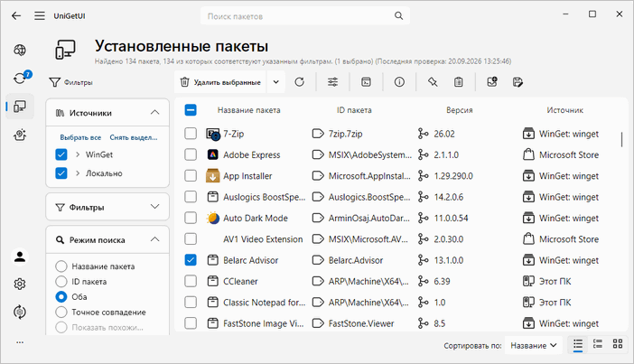
Task: Click the pin ignore updates icon
Action: pyautogui.click(x=433, y=82)
